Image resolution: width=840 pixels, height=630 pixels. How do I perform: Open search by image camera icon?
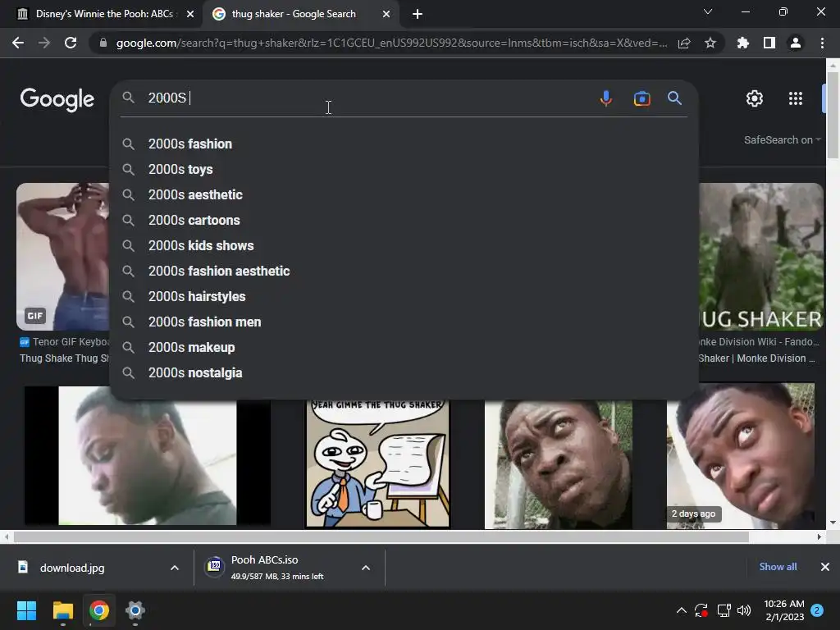click(x=641, y=98)
